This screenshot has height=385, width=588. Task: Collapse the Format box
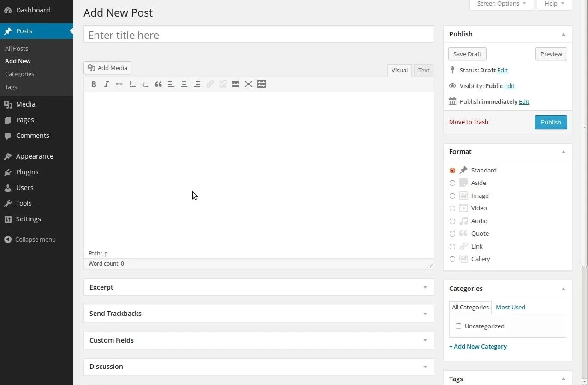click(x=564, y=152)
